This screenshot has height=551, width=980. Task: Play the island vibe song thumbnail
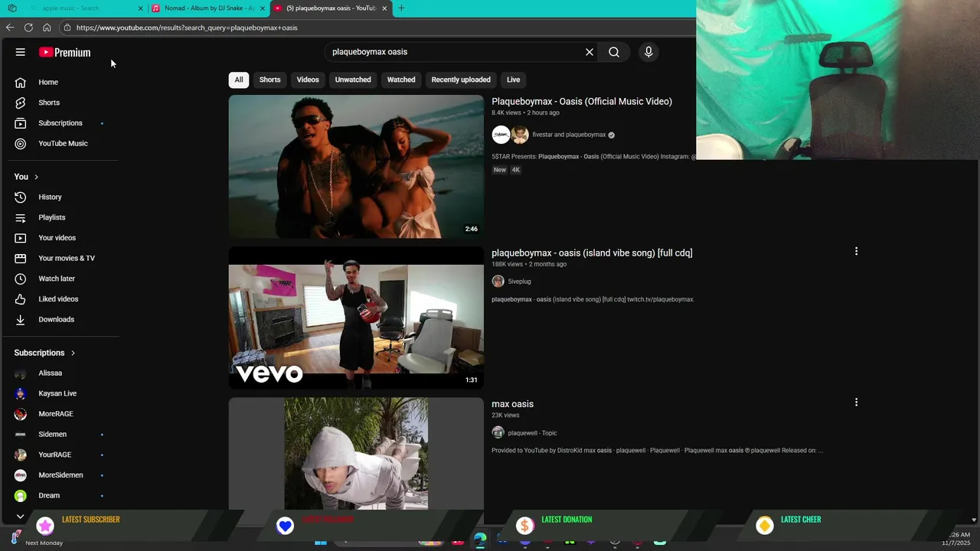point(356,318)
